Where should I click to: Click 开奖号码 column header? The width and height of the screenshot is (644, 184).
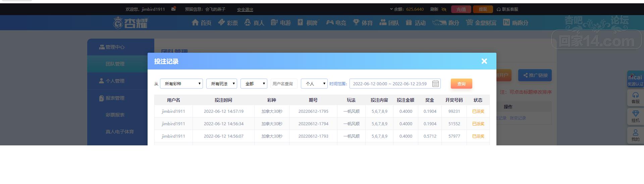454,100
